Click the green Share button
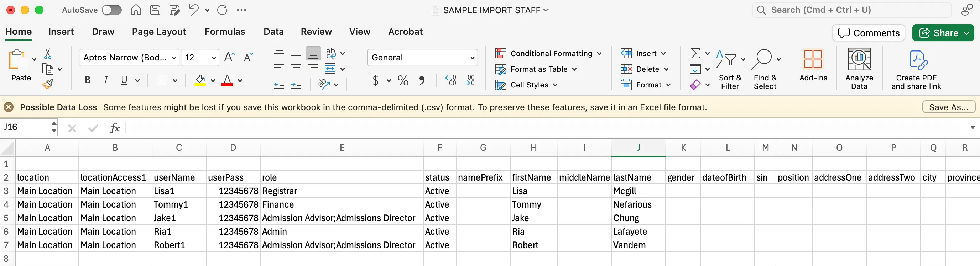Screen dimensions: 980x266 [943, 33]
